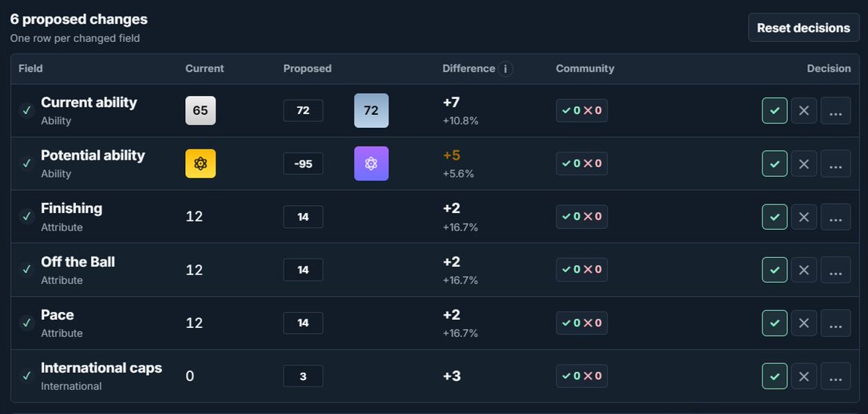868x414 pixels.
Task: Click the orange +5 difference value
Action: [451, 155]
